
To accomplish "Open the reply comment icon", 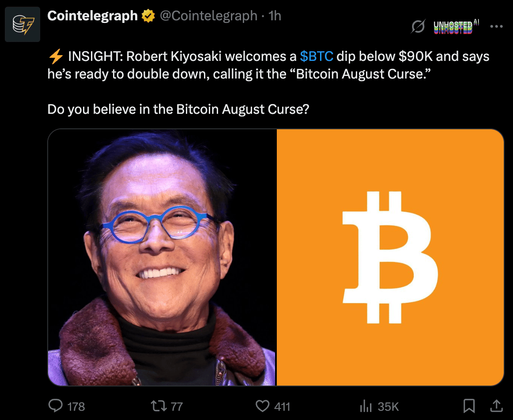I will point(55,406).
